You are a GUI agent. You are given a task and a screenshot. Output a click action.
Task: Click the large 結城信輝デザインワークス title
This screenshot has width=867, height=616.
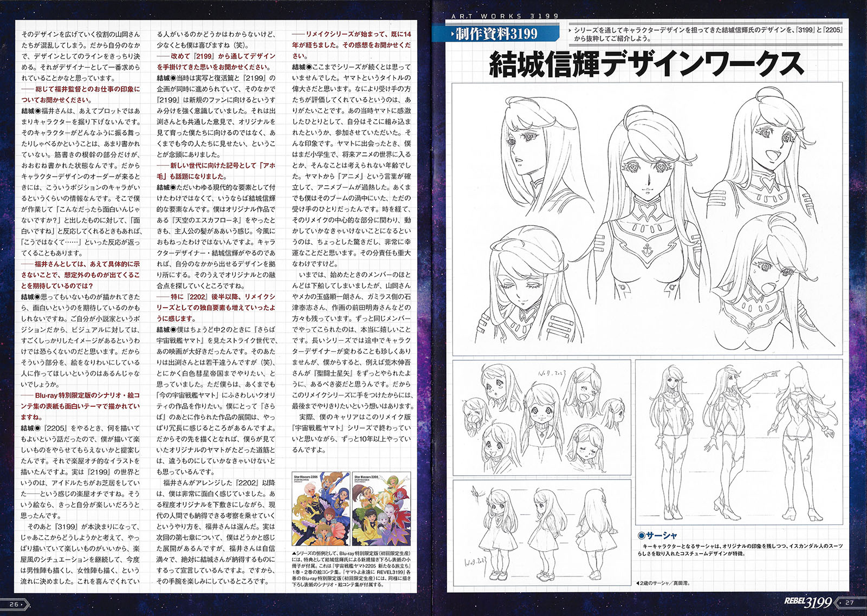[x=645, y=64]
